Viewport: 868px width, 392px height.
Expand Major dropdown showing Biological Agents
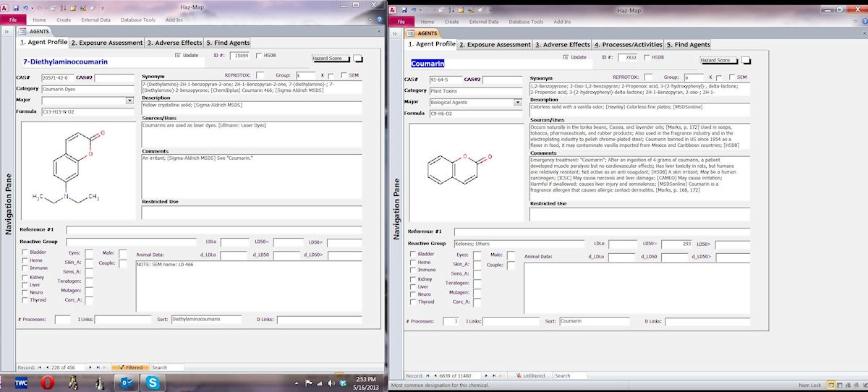517,103
